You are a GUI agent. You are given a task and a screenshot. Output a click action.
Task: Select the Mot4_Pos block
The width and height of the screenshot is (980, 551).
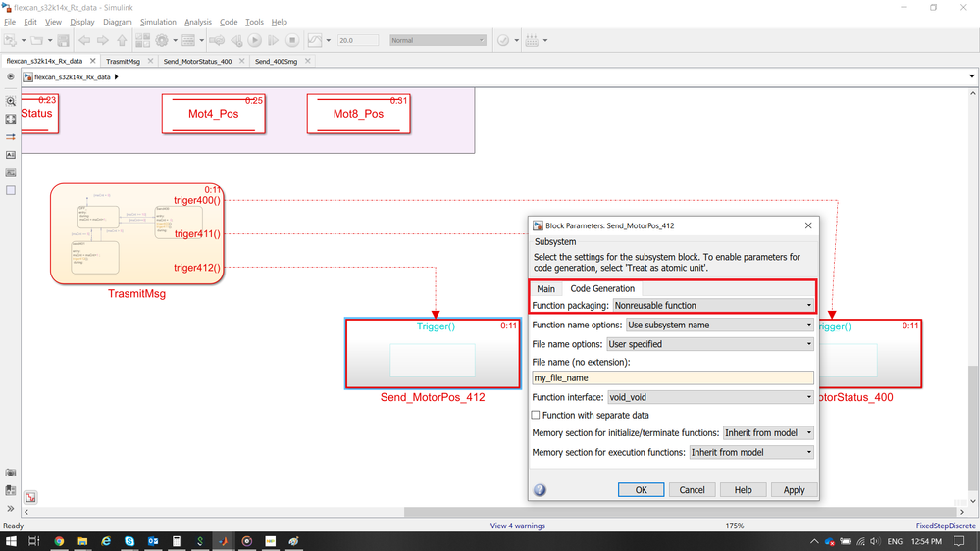[213, 114]
